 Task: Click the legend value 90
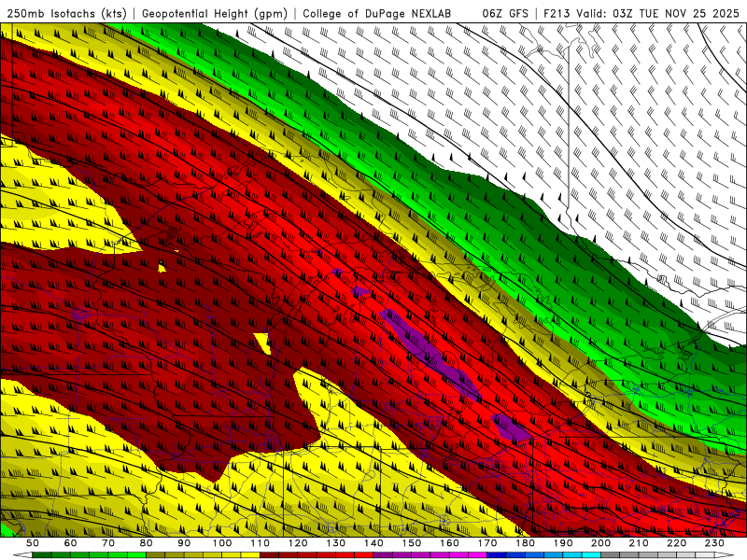pyautogui.click(x=184, y=543)
